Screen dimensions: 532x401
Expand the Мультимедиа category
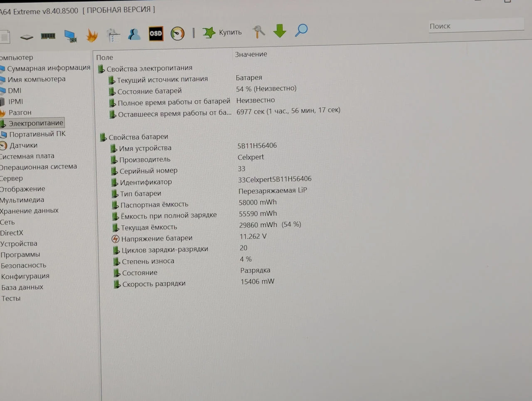[x=22, y=200]
